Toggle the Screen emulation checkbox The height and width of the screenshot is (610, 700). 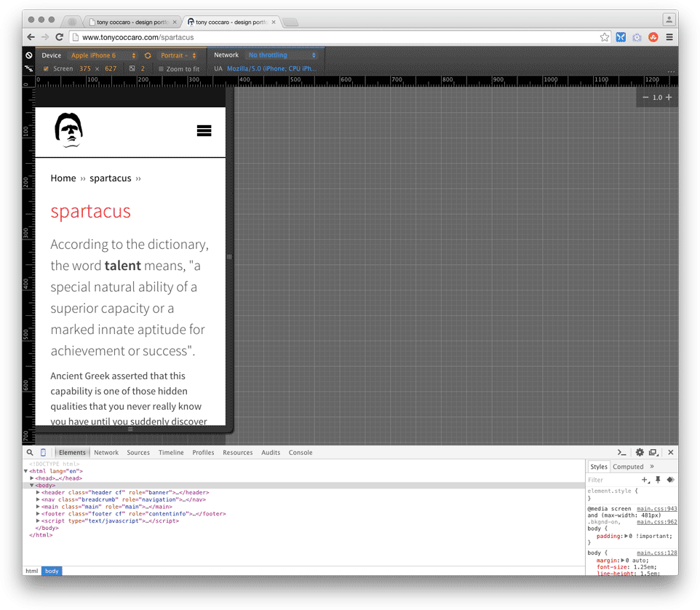click(46, 68)
